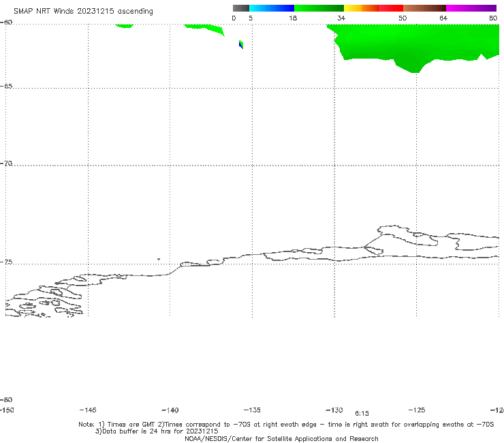Click the latitude label '-75'
This screenshot has height=443, width=504.
coord(6,262)
